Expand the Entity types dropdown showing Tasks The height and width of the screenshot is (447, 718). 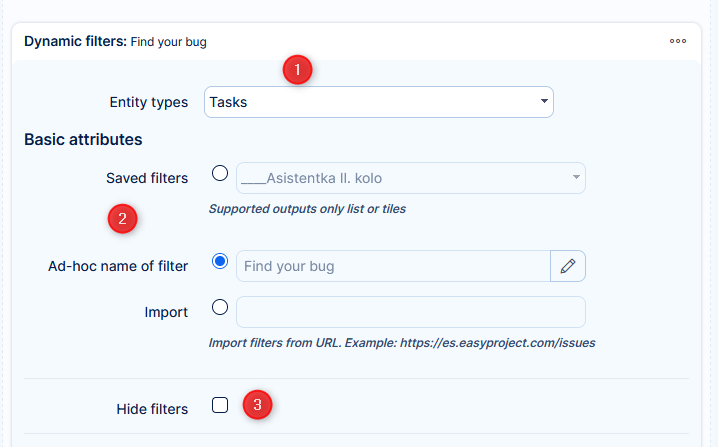pos(378,102)
